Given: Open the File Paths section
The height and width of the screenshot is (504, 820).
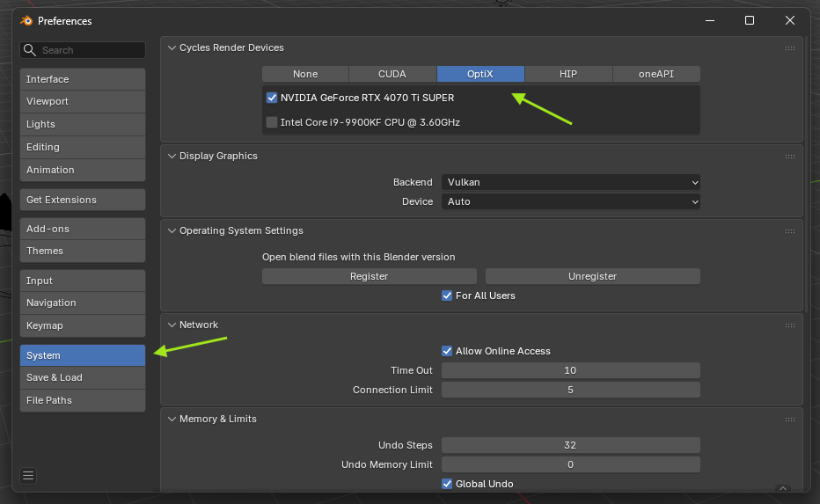Looking at the screenshot, I should point(83,400).
